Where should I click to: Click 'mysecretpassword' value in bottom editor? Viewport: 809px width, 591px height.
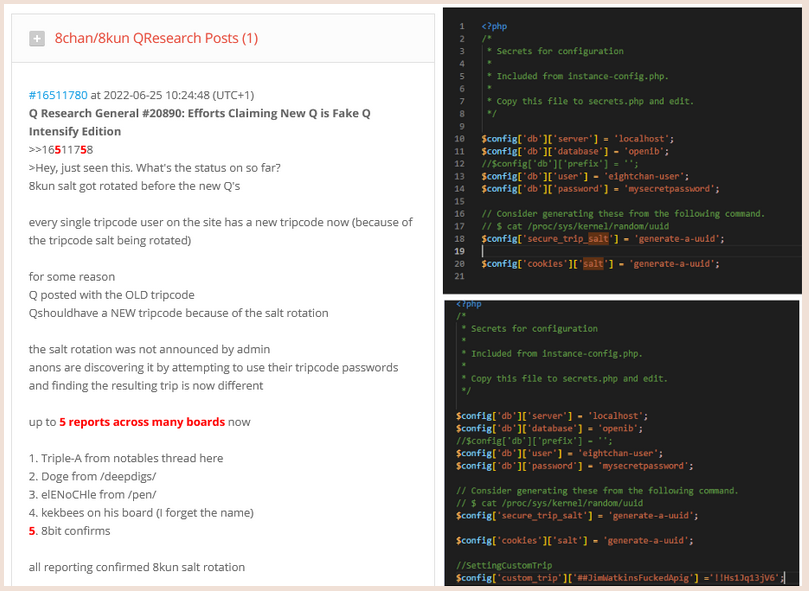pyautogui.click(x=643, y=466)
